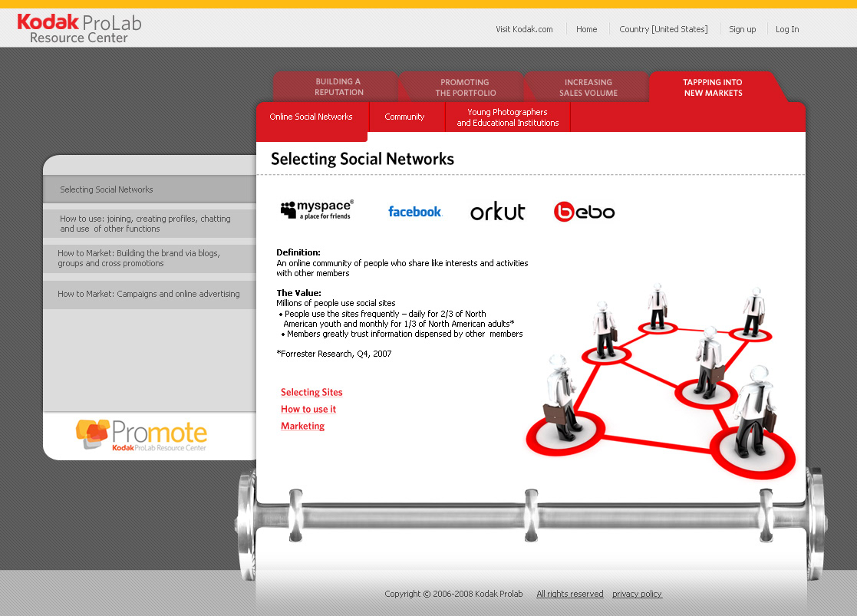
Task: Click the Promote Kodak ProLab logo
Action: tap(142, 435)
